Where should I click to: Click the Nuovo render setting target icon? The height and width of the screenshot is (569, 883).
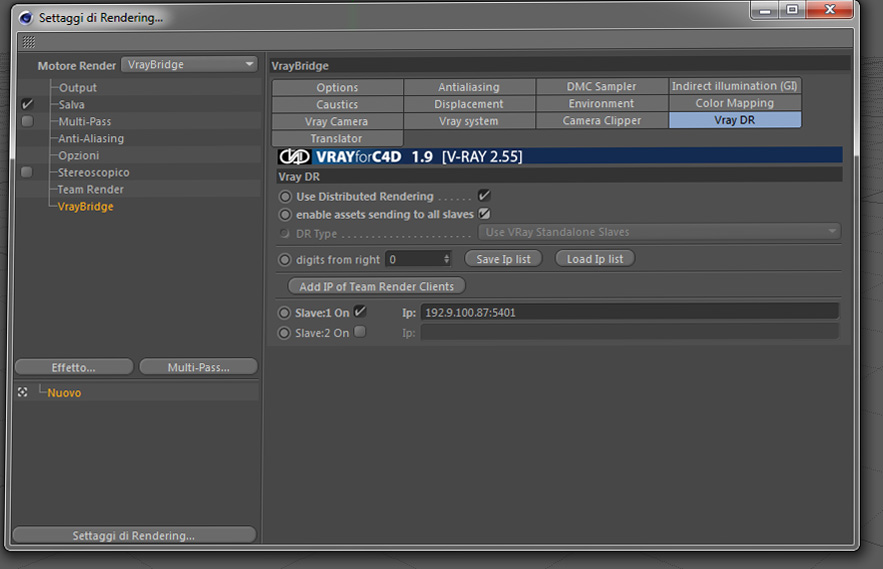[x=23, y=392]
